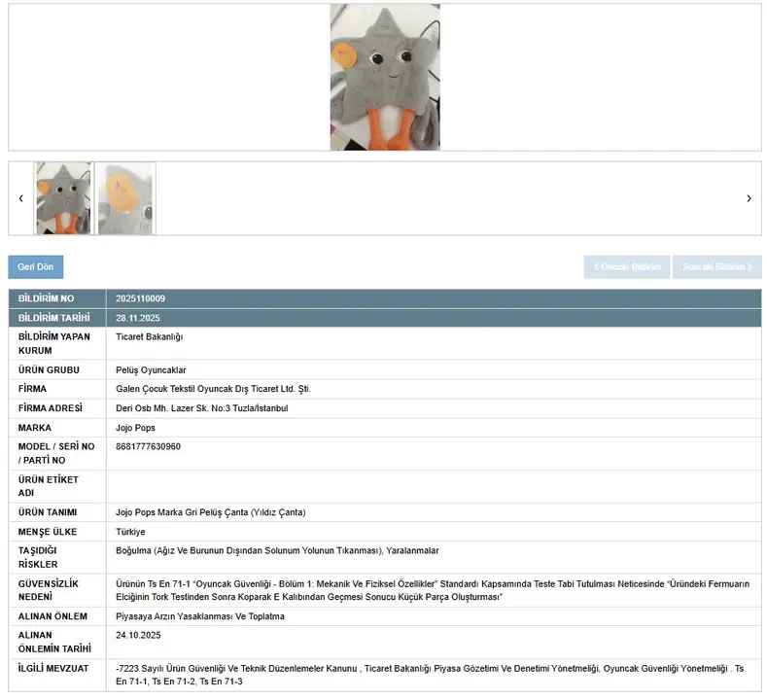Click the Türkiye country of origin value
The height and width of the screenshot is (700, 767).
(x=130, y=532)
